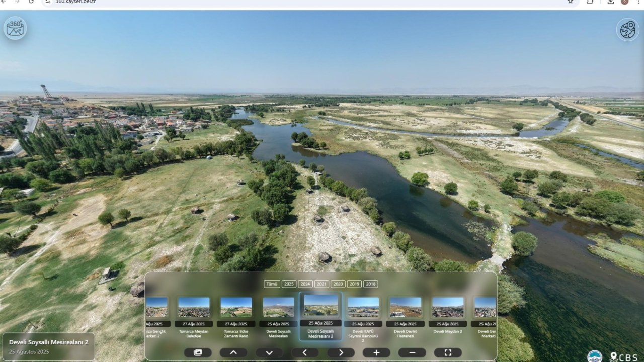
Task: Open the gallery view icon below thumbnails
Action: (199, 352)
